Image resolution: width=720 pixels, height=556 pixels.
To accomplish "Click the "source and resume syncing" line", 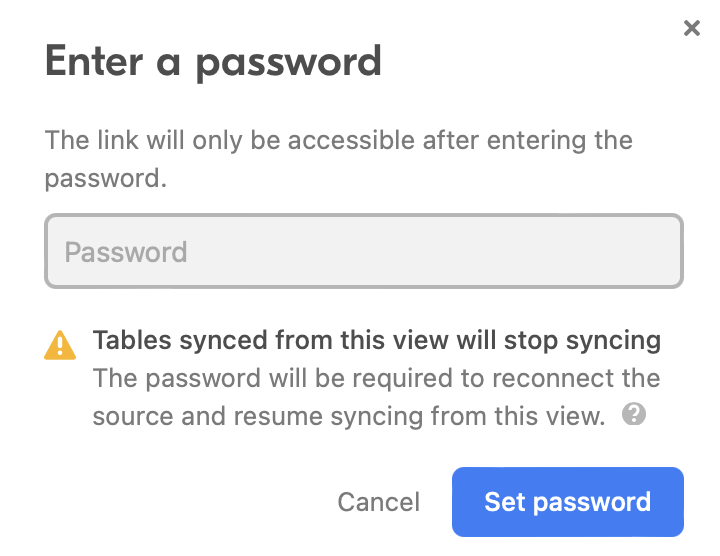I will [x=349, y=416].
